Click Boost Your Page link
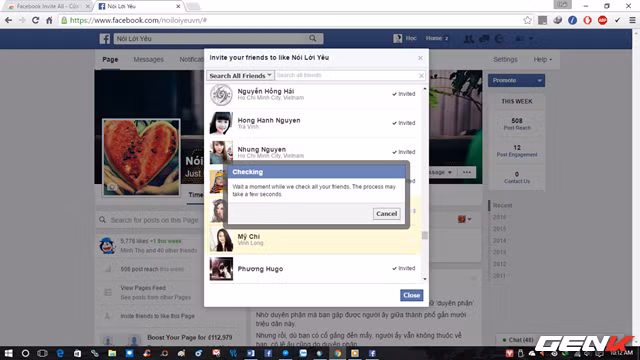 189,338
